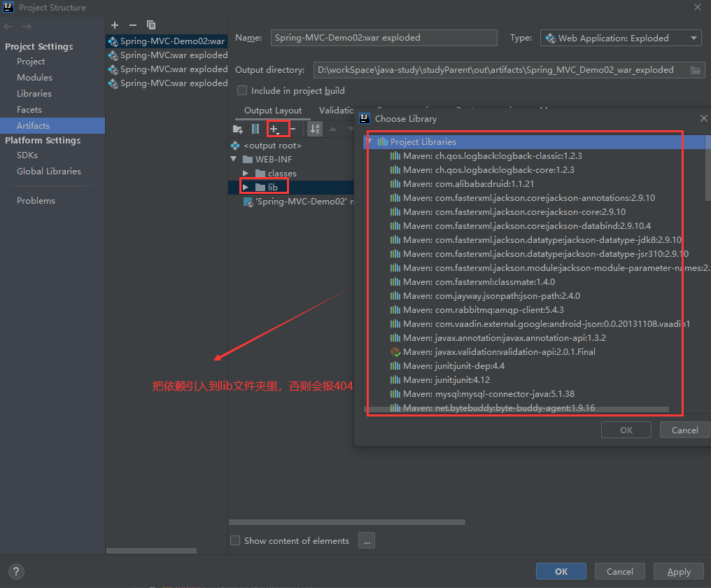
Task: Click the forward navigation arrow
Action: tap(27, 27)
